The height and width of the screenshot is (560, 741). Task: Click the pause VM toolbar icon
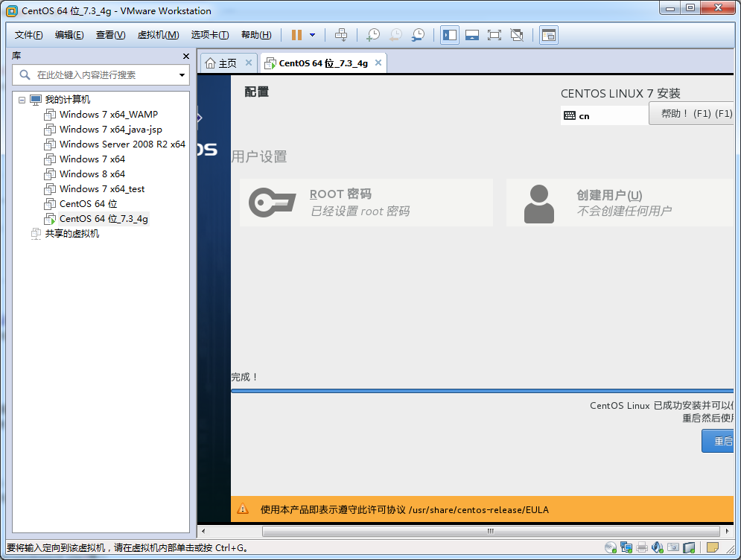(x=296, y=35)
